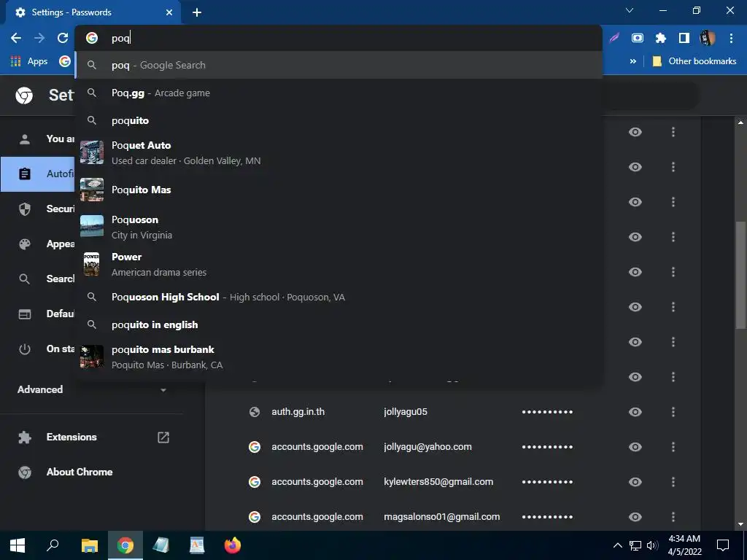747x560 pixels.
Task: Open more actions for kylewters850@gmail.com
Action: tap(673, 482)
